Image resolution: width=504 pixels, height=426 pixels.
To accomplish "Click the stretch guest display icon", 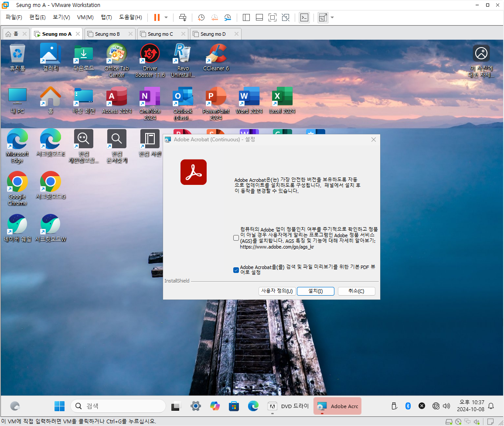I will 323,17.
